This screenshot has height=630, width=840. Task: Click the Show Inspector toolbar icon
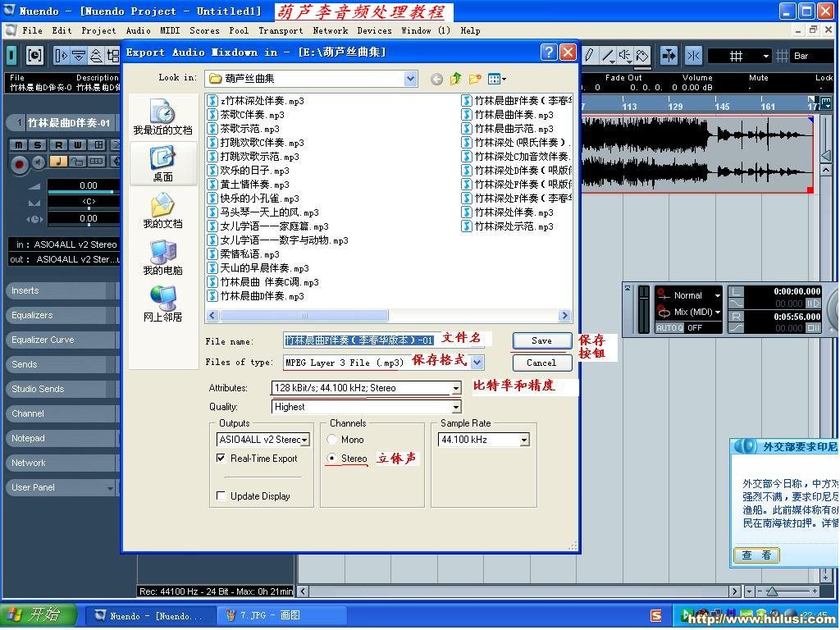(x=62, y=55)
